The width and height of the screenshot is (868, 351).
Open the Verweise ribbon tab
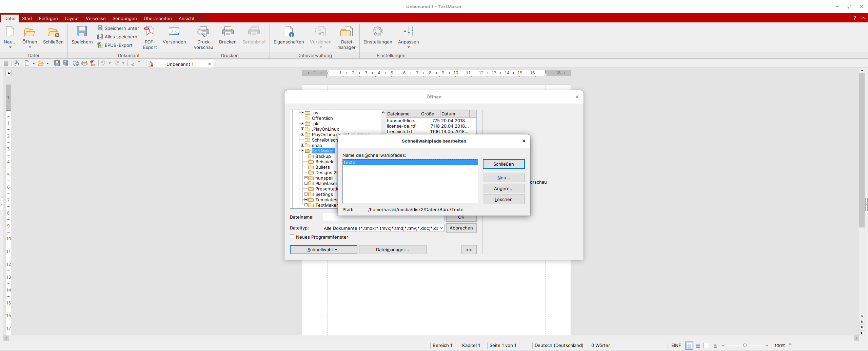(x=96, y=18)
